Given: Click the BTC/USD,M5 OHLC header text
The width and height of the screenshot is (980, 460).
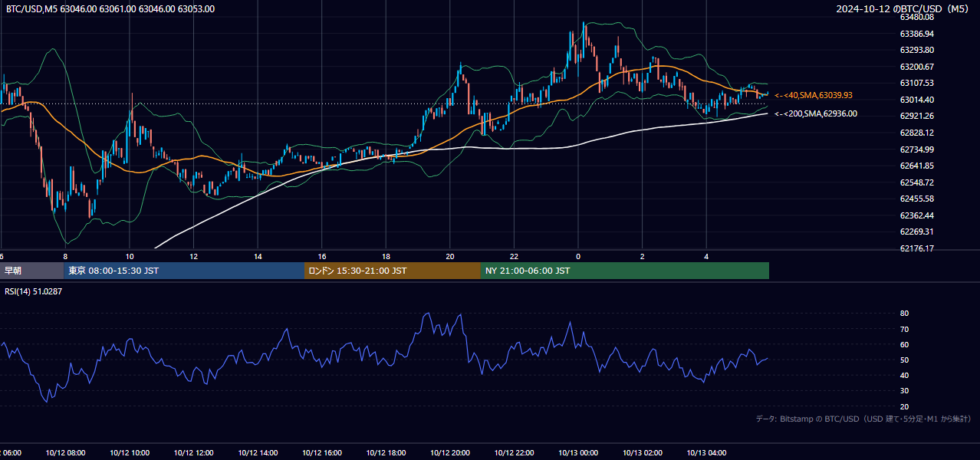Looking at the screenshot, I should point(110,9).
